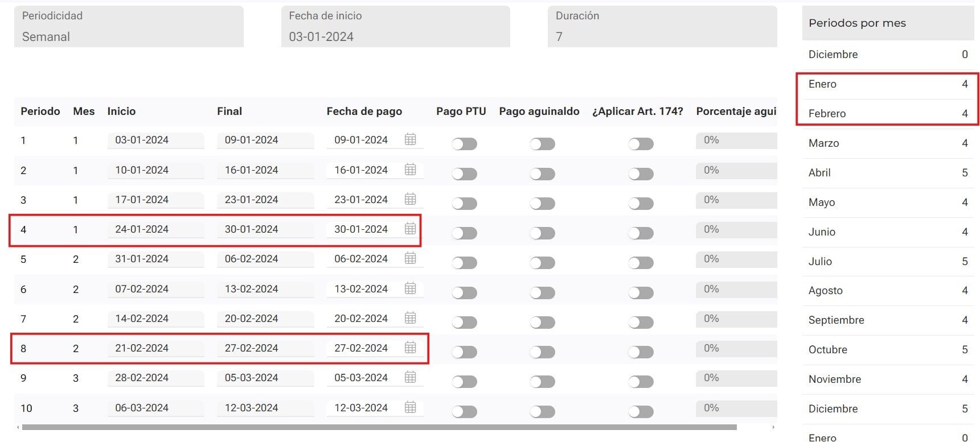The width and height of the screenshot is (980, 442).
Task: Click the Pago PTU column header
Action: pos(461,111)
